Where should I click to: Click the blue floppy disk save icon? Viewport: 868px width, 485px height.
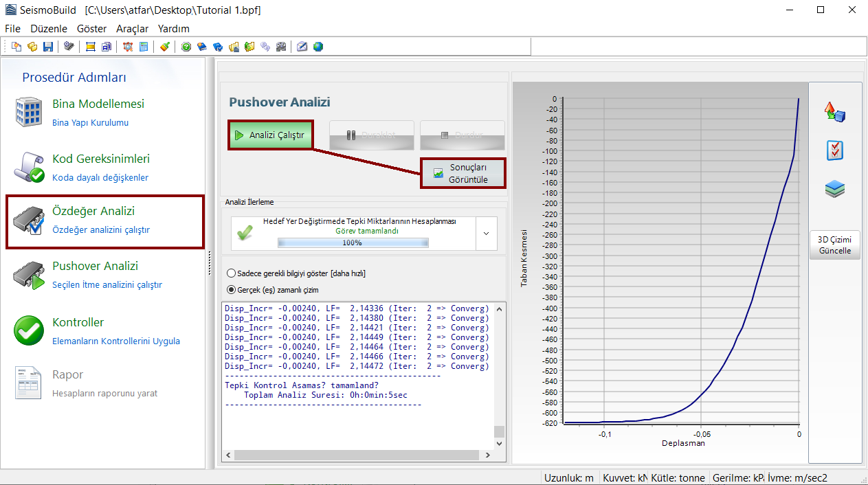tap(48, 47)
